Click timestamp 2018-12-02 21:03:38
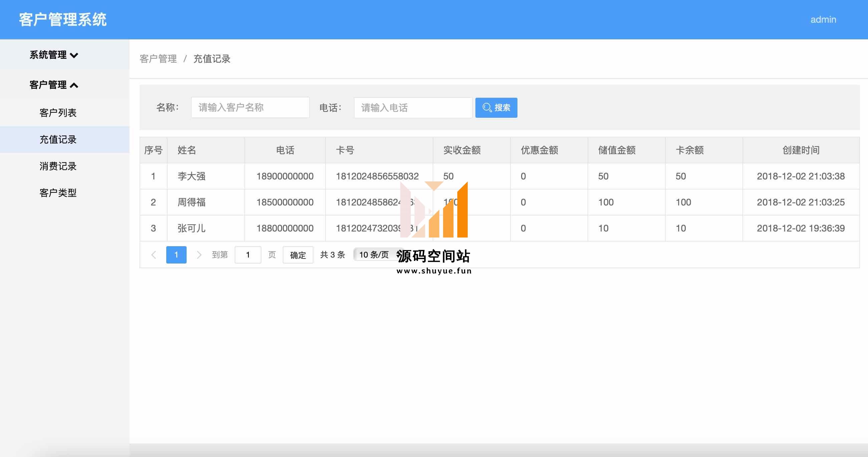Viewport: 868px width, 457px height. (801, 176)
